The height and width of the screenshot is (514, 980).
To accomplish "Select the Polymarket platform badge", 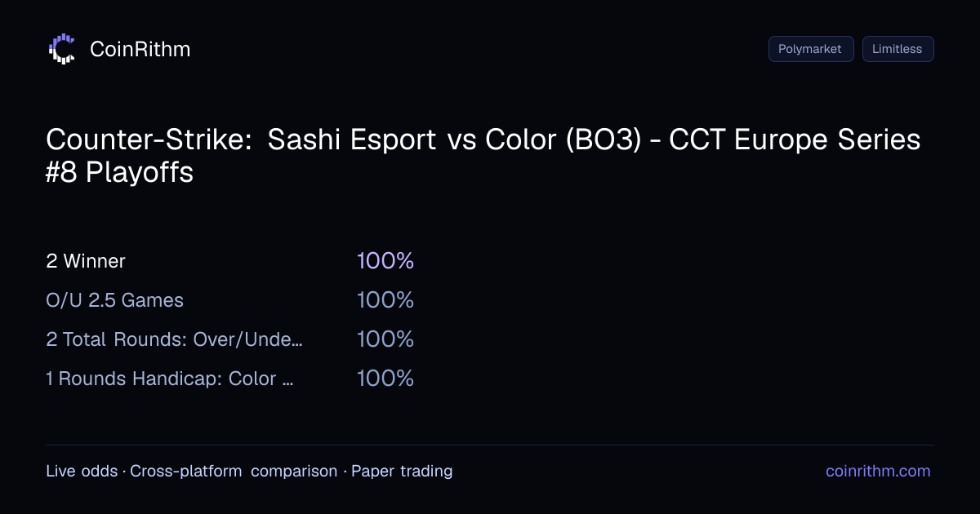I will coord(811,49).
